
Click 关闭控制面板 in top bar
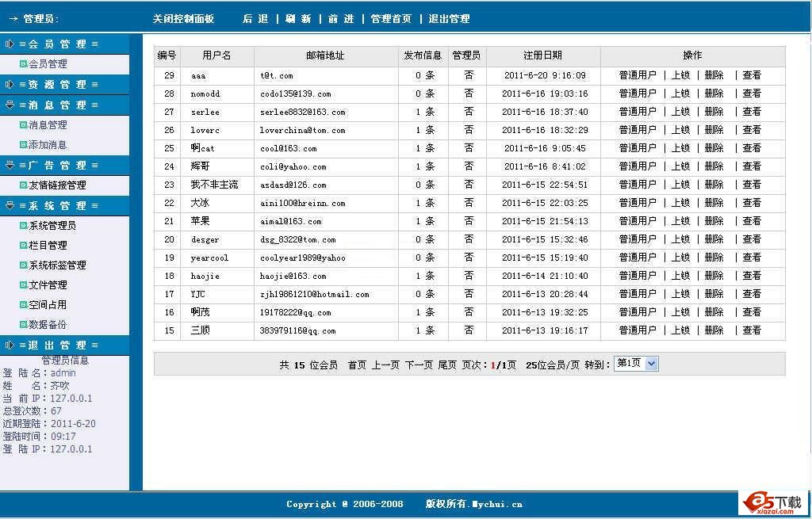point(183,19)
